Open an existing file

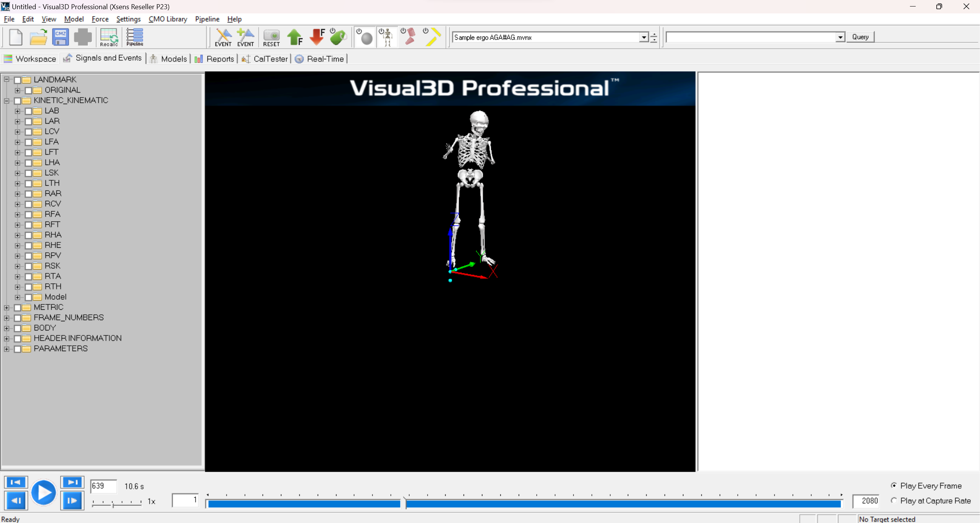pos(38,37)
